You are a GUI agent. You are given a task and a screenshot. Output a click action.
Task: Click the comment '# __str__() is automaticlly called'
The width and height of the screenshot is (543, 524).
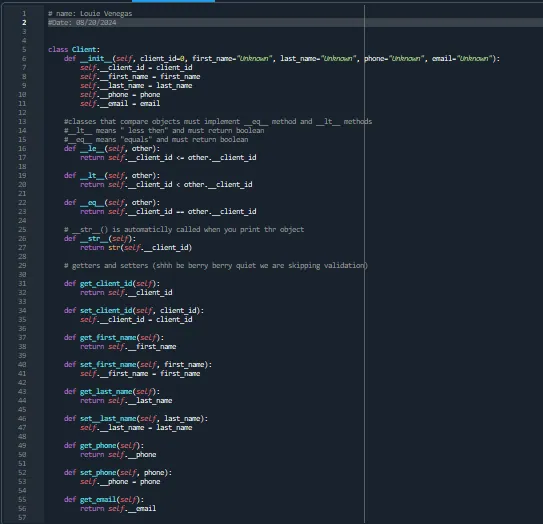(184, 230)
